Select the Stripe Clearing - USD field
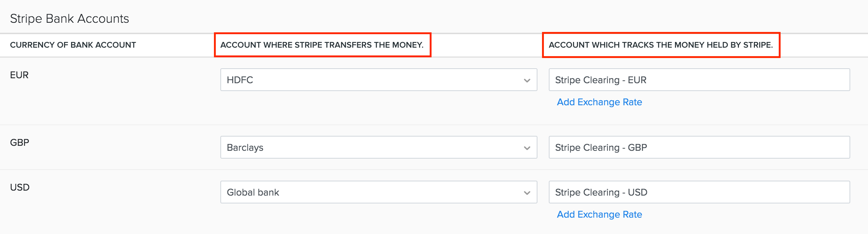Screen dimensions: 868x234 [x=699, y=192]
